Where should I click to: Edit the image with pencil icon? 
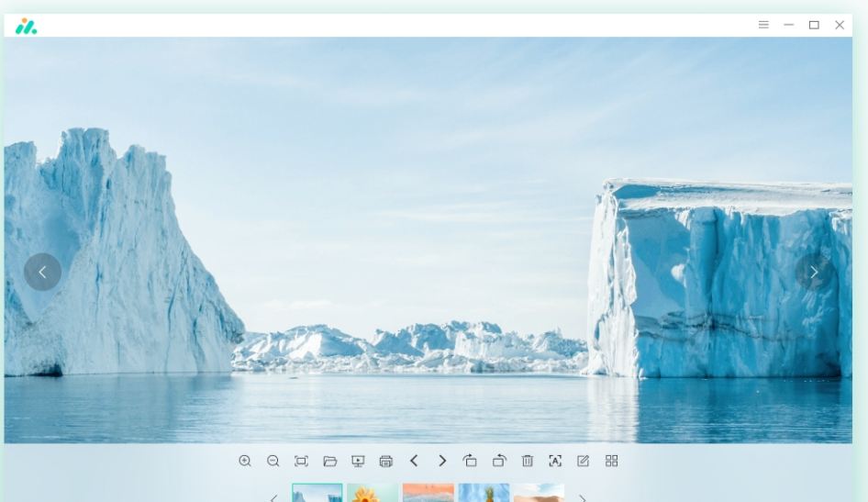[x=583, y=461]
